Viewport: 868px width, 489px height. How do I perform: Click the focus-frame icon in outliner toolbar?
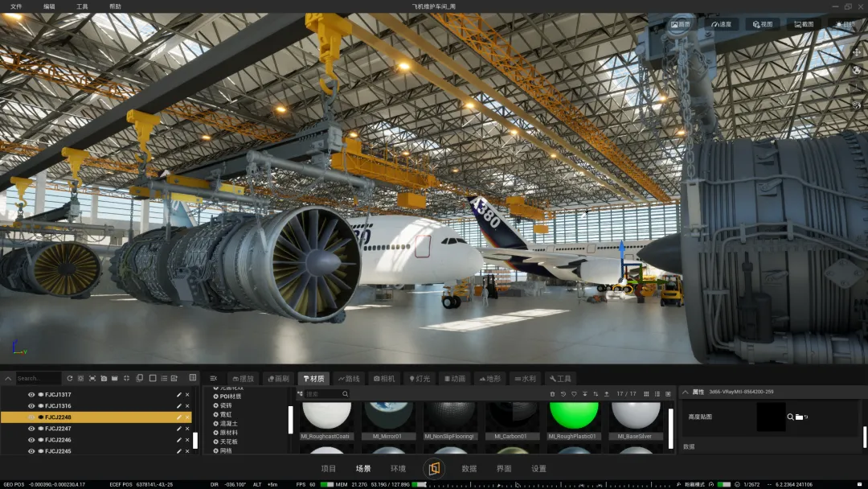click(x=92, y=378)
